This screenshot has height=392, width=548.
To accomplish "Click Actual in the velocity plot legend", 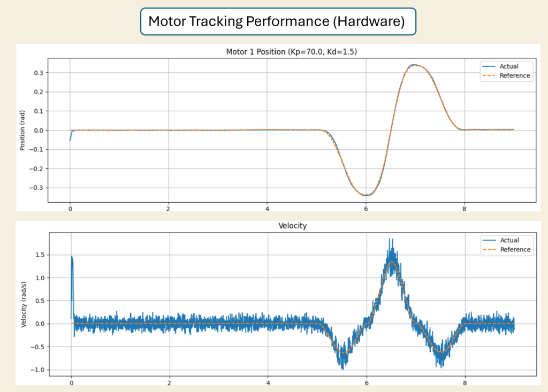I will tap(509, 240).
